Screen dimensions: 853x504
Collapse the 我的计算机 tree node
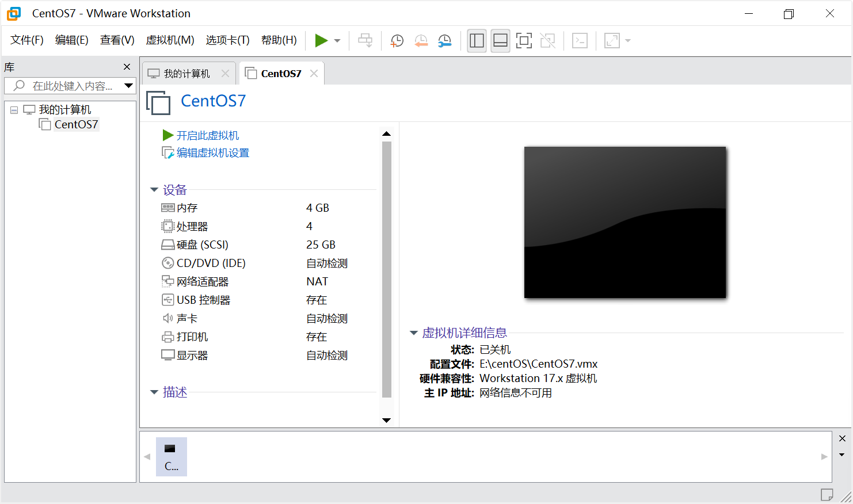tap(14, 110)
